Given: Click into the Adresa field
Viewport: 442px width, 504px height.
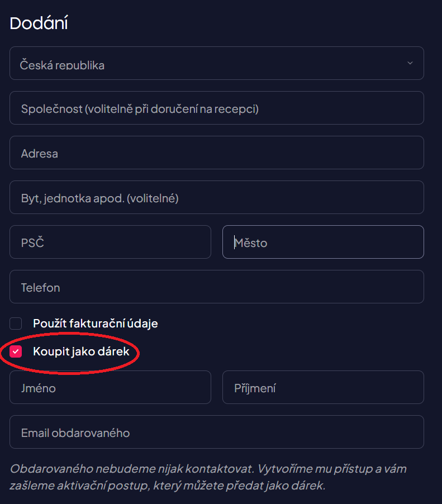Looking at the screenshot, I should point(216,153).
